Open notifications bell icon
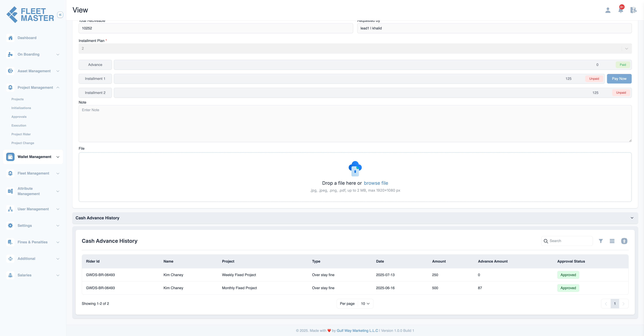This screenshot has height=336, width=644. (x=621, y=10)
